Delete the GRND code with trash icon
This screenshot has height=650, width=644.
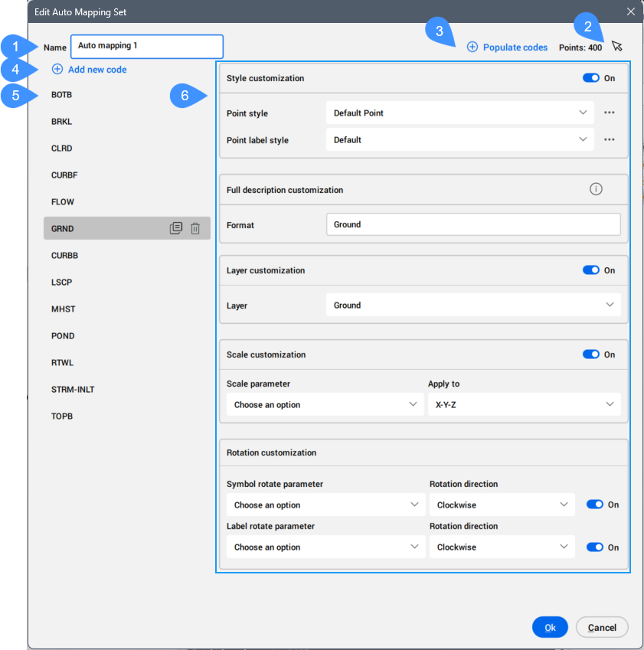click(195, 228)
